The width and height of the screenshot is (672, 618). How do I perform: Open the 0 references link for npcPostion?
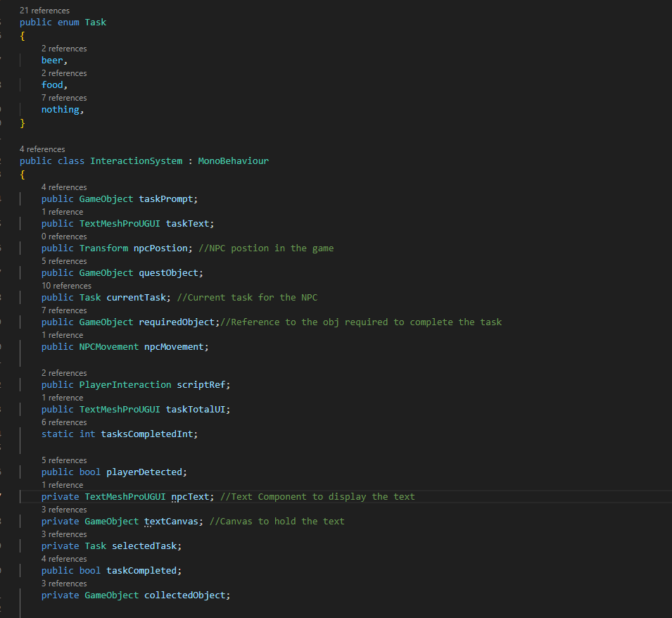(x=64, y=237)
